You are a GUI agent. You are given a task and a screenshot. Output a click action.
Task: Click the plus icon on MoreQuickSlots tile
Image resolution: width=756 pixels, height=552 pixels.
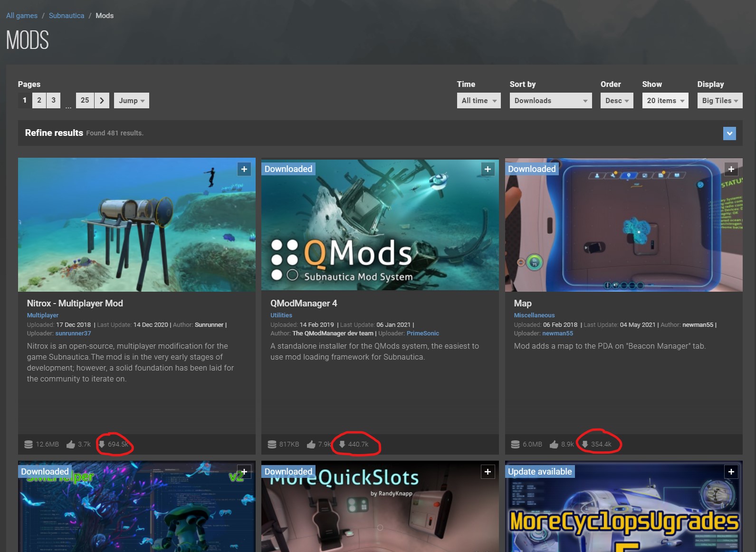pos(488,472)
